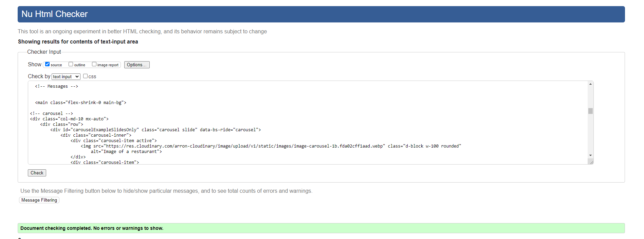
Task: Click the 'Use the Message Filtering button' hint text
Action: (166, 191)
